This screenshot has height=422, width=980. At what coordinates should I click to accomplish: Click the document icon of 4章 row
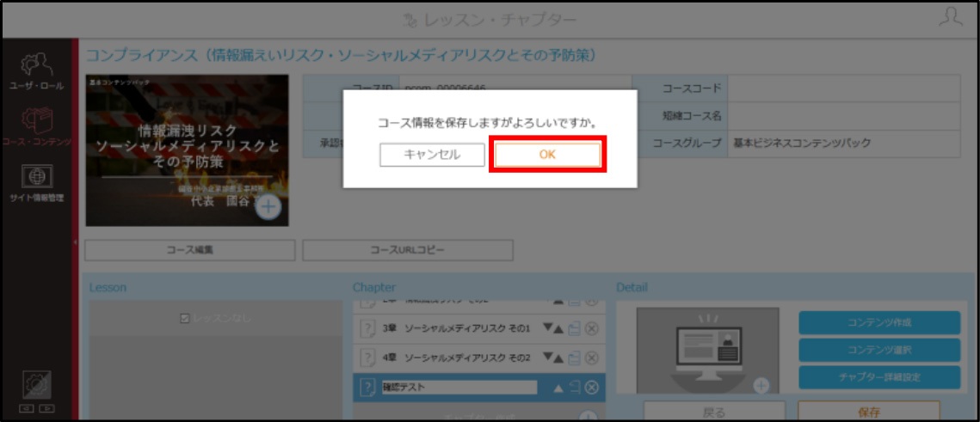368,358
